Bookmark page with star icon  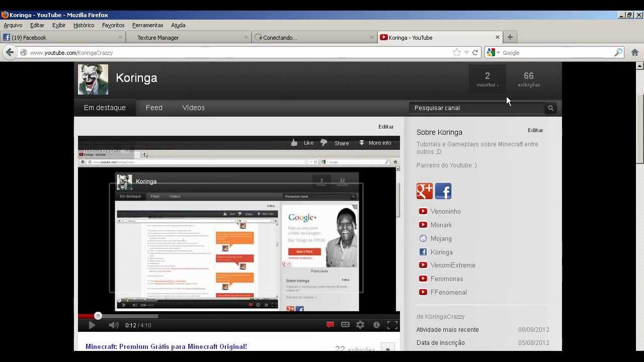pos(456,52)
